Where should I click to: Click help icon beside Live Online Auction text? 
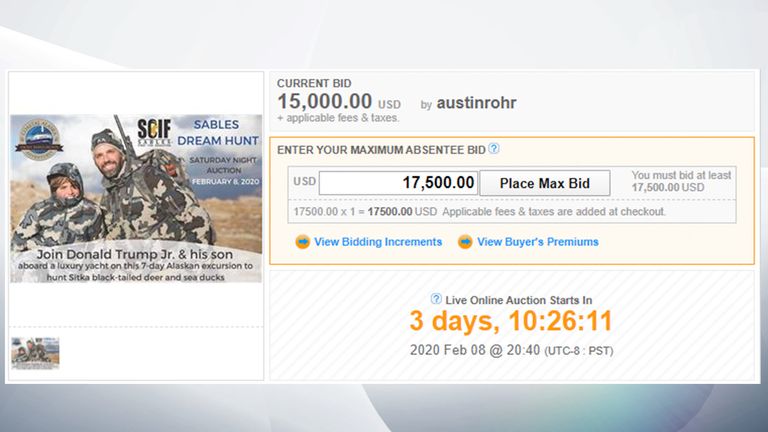click(436, 299)
